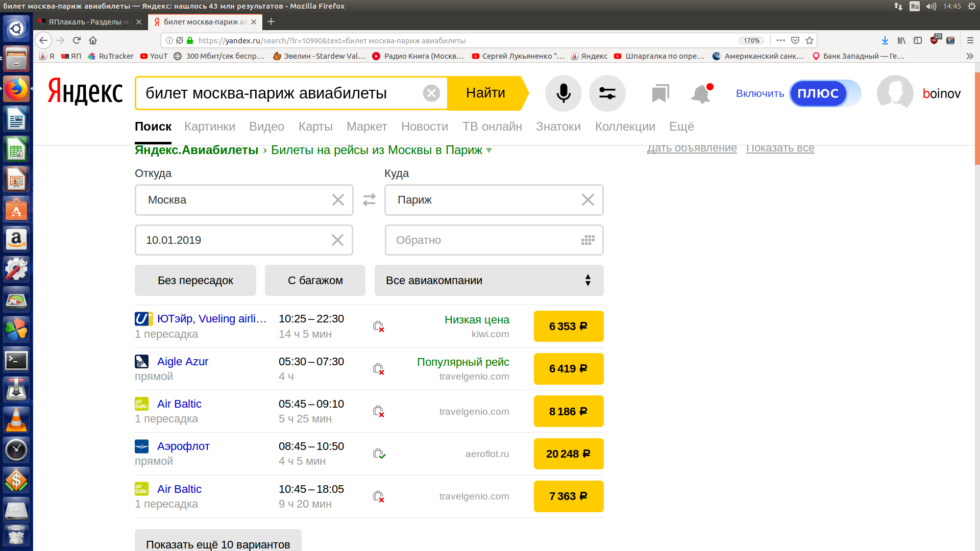Show more bookmarks with the chevron
This screenshot has height=551, width=980.
[970, 56]
